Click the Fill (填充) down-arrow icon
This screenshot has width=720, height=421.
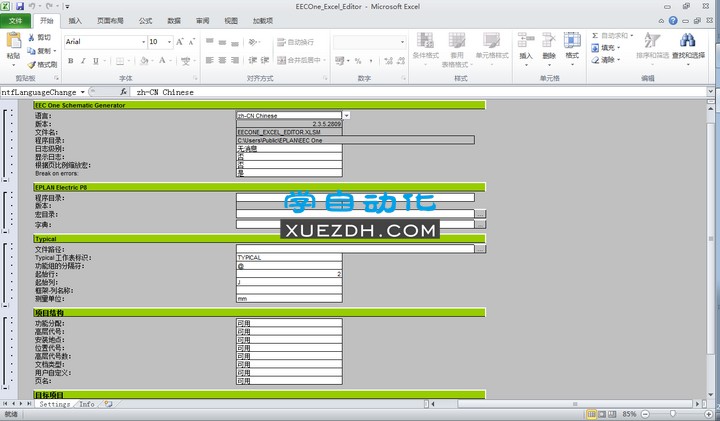(x=595, y=48)
